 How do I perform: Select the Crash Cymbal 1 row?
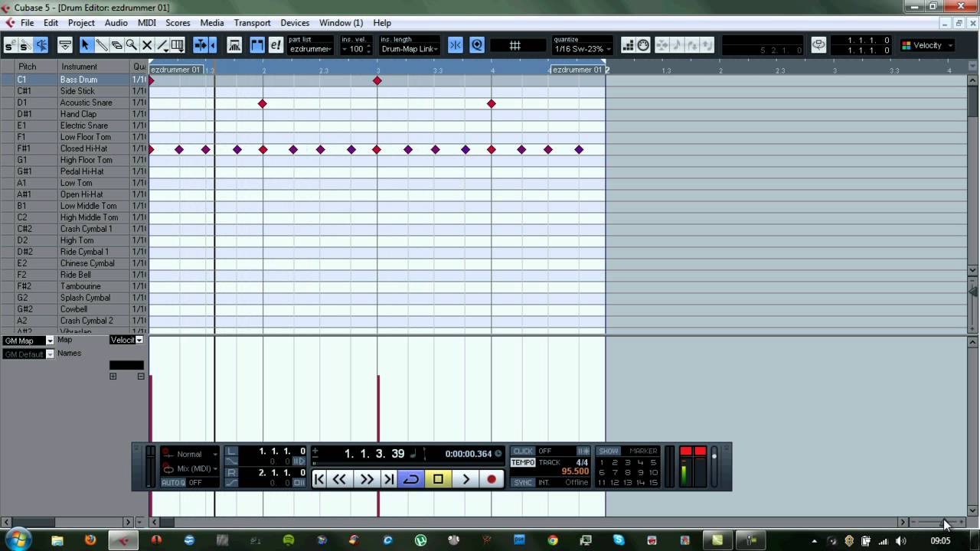pos(74,229)
